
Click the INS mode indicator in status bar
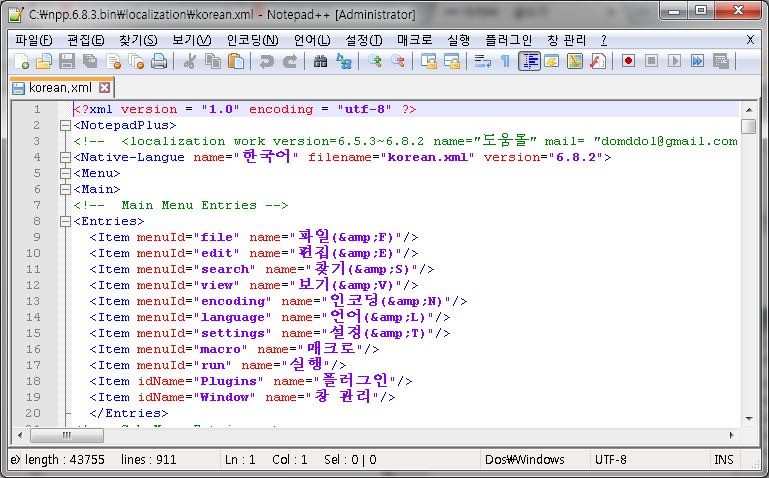pos(724,459)
